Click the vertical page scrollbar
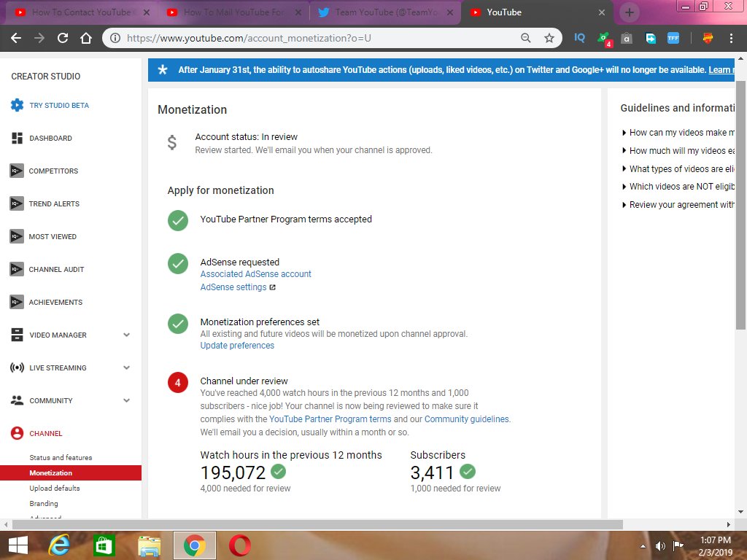Image resolution: width=747 pixels, height=560 pixels. pos(740,205)
